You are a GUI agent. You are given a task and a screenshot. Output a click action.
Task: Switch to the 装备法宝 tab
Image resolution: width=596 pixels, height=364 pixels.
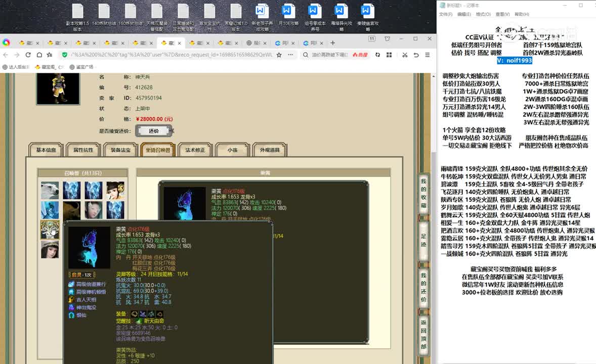120,150
